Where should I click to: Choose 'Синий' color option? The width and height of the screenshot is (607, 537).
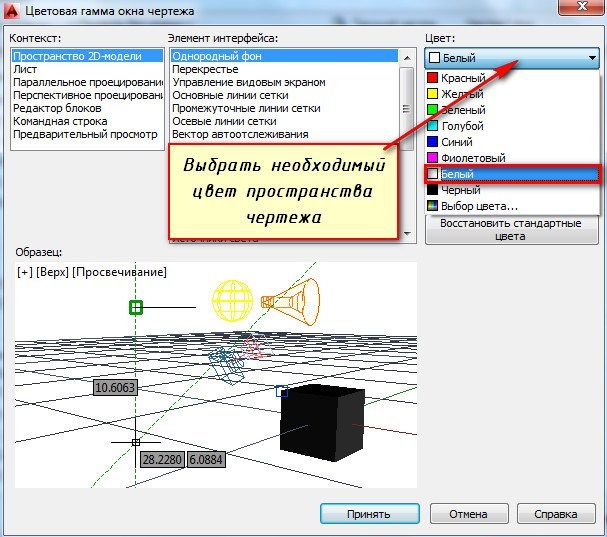(513, 142)
